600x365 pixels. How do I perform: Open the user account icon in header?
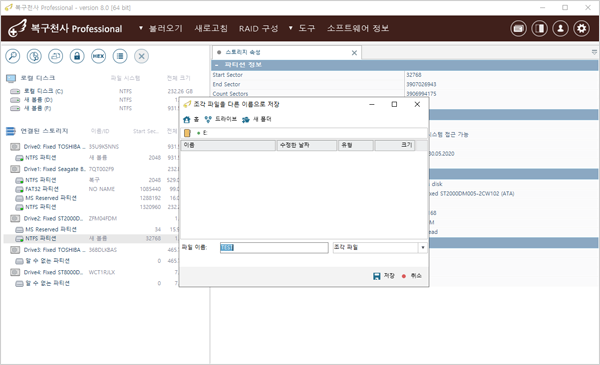561,28
